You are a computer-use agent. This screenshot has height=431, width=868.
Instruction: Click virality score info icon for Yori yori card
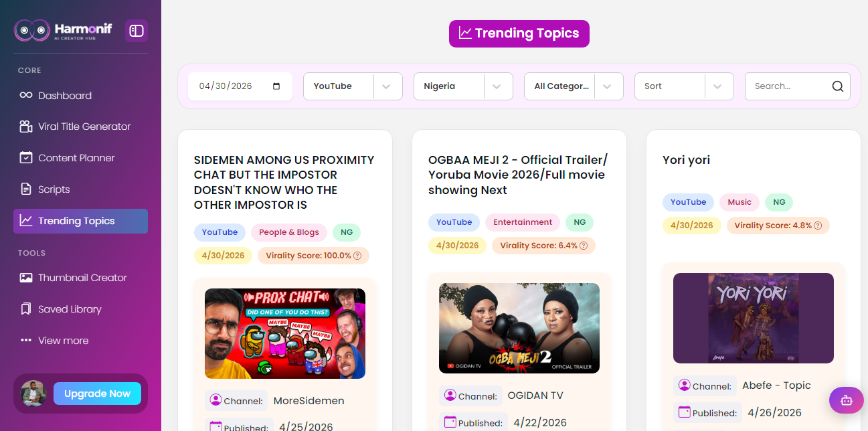click(x=818, y=226)
